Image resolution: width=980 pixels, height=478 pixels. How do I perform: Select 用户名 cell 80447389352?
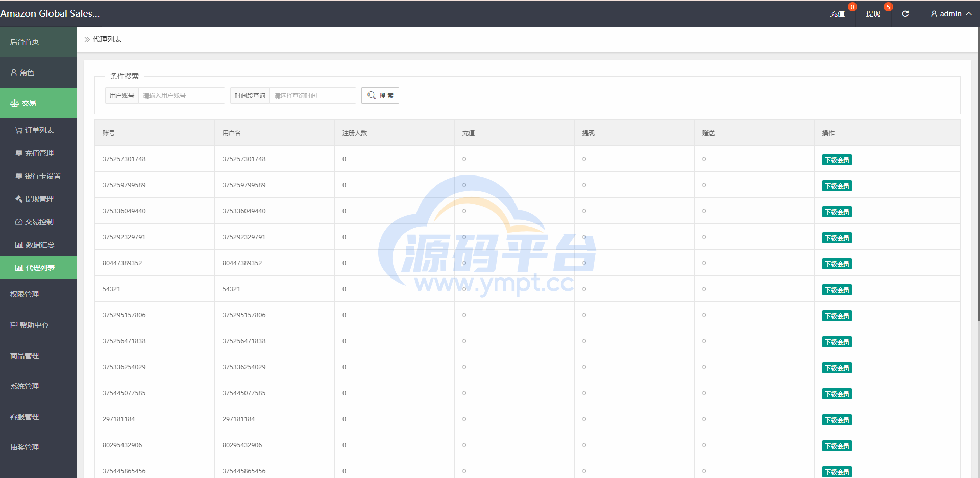tap(275, 263)
